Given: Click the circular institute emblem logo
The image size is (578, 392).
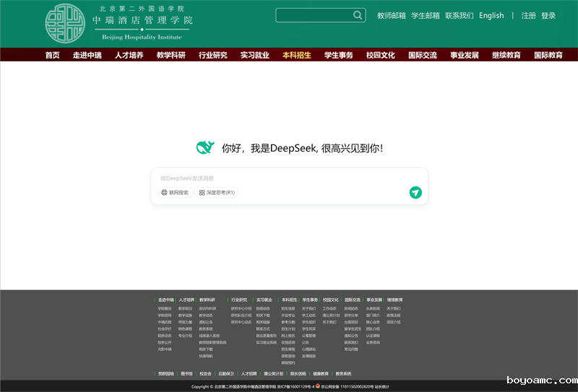Looking at the screenshot, I should [x=65, y=23].
